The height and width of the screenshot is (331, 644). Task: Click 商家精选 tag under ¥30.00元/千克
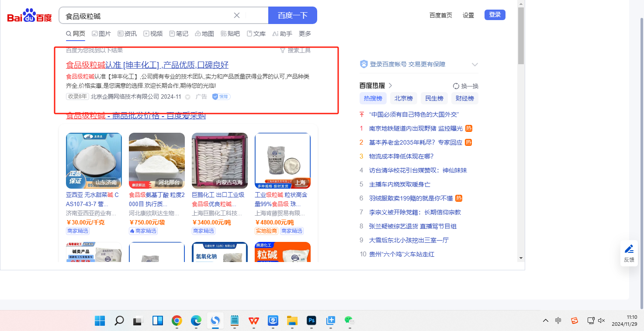[x=78, y=231]
